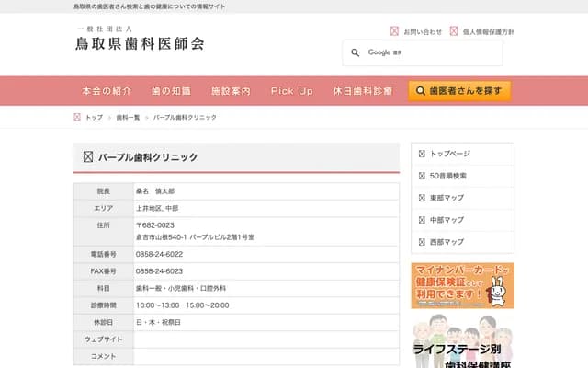Follow the 歯科一覧 breadcrumb link
Screen dimensions: 588x368
pos(129,118)
